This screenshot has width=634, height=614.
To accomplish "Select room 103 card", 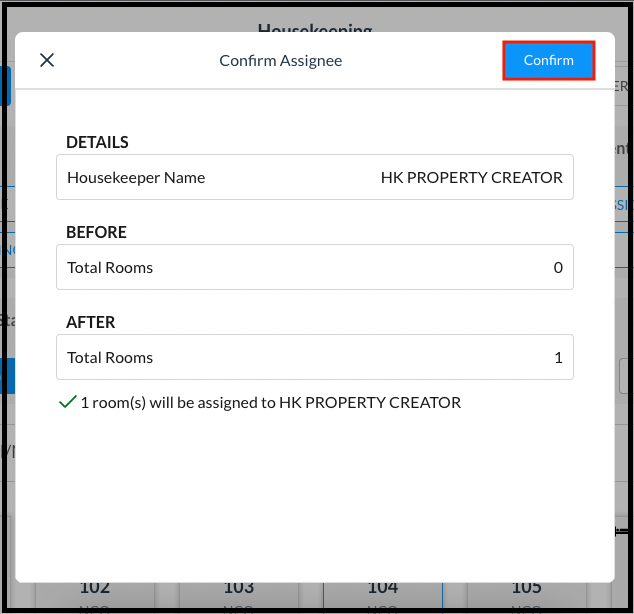I will pyautogui.click(x=239, y=593).
